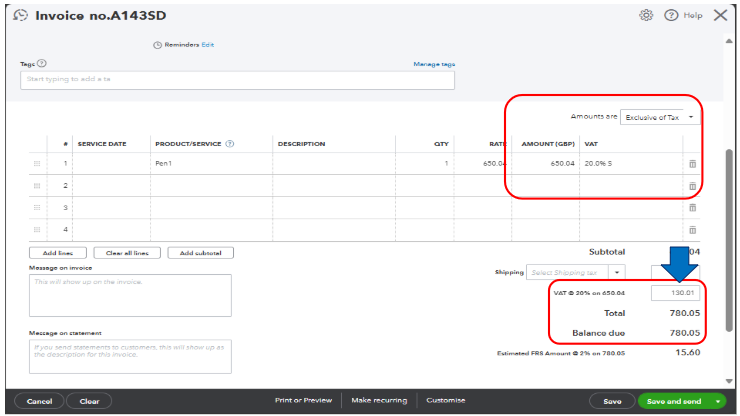
Task: Open the Tags help tooltip icon
Action: (42, 63)
